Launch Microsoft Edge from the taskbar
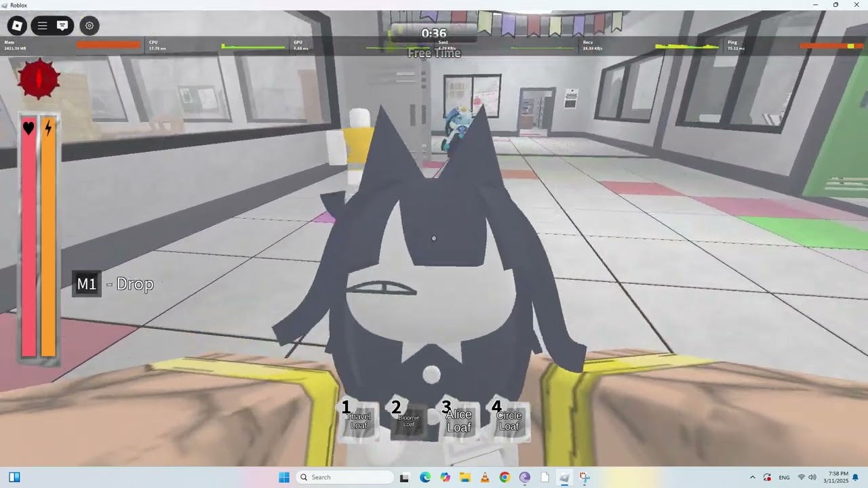The height and width of the screenshot is (488, 868). coord(425,477)
